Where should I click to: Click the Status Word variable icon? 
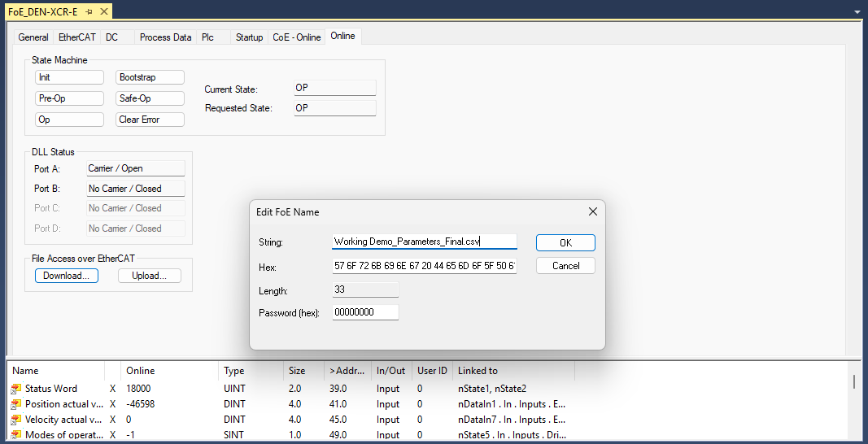[16, 390]
